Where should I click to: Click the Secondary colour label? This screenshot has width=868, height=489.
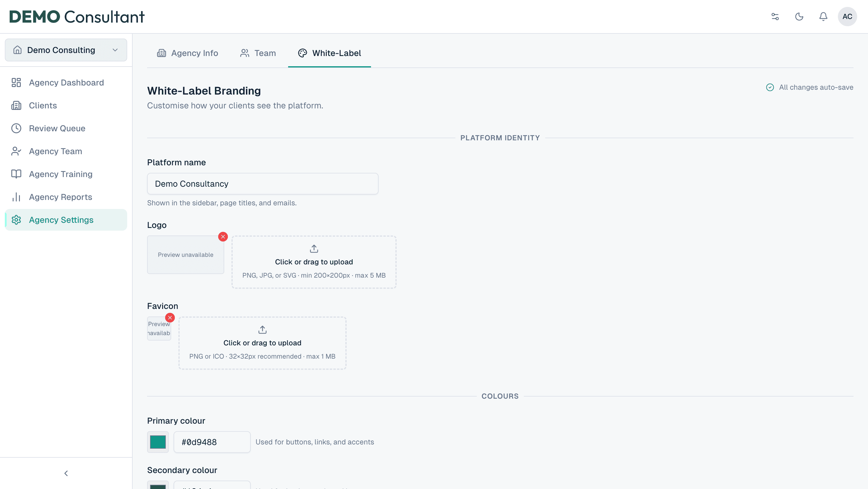point(182,470)
